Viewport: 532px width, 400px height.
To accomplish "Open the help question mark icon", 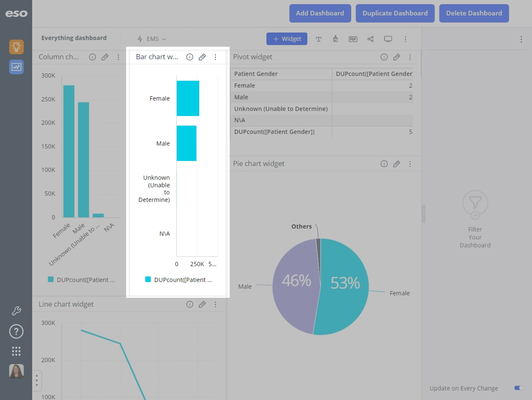I will tap(16, 332).
